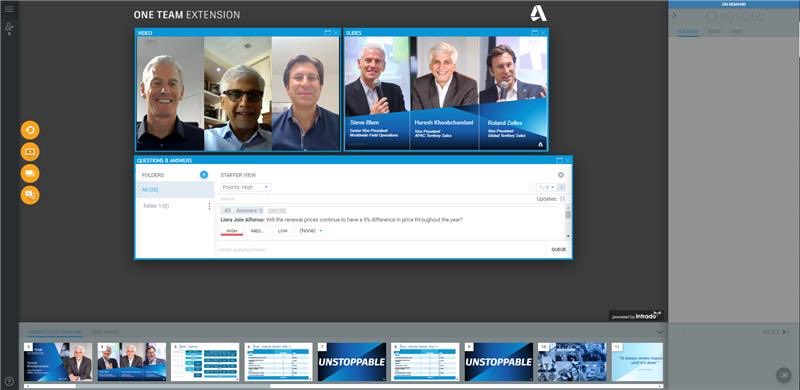Open the help question mark icon
This screenshot has height=390, width=800.
tap(9, 381)
